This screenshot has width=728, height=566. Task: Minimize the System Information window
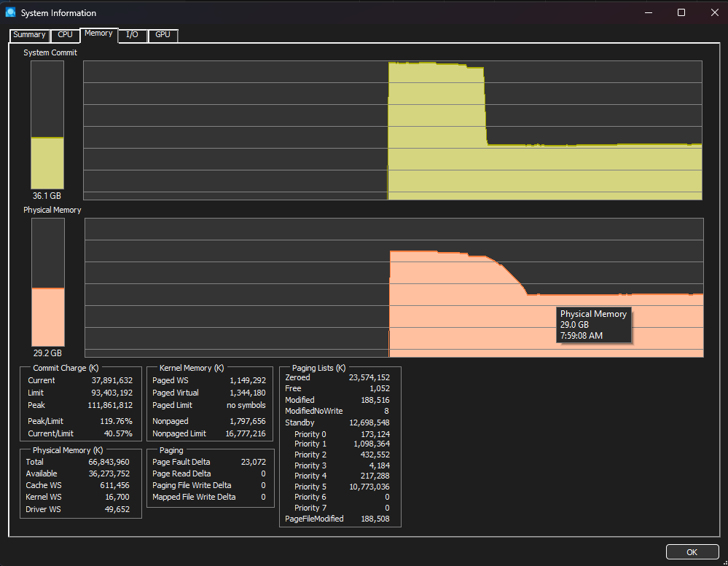649,12
